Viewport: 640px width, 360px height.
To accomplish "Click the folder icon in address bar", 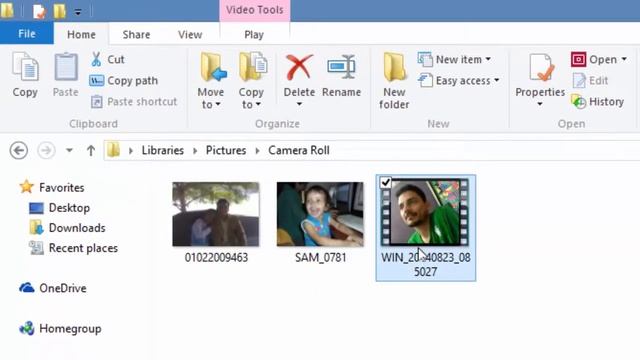I will (113, 150).
